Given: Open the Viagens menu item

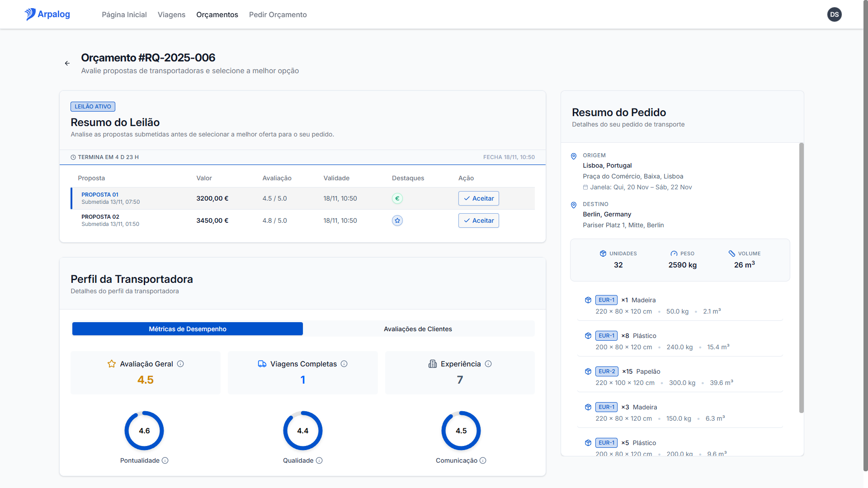Looking at the screenshot, I should pos(171,14).
